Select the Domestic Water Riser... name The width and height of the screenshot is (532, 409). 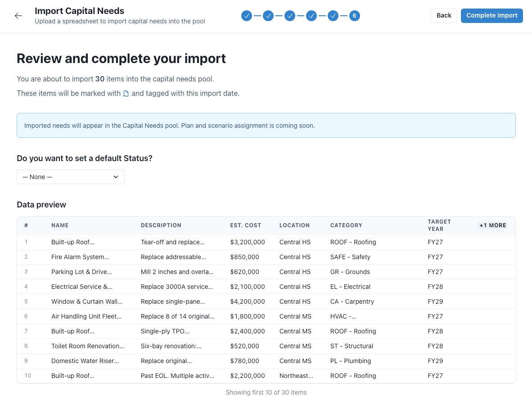(x=85, y=361)
